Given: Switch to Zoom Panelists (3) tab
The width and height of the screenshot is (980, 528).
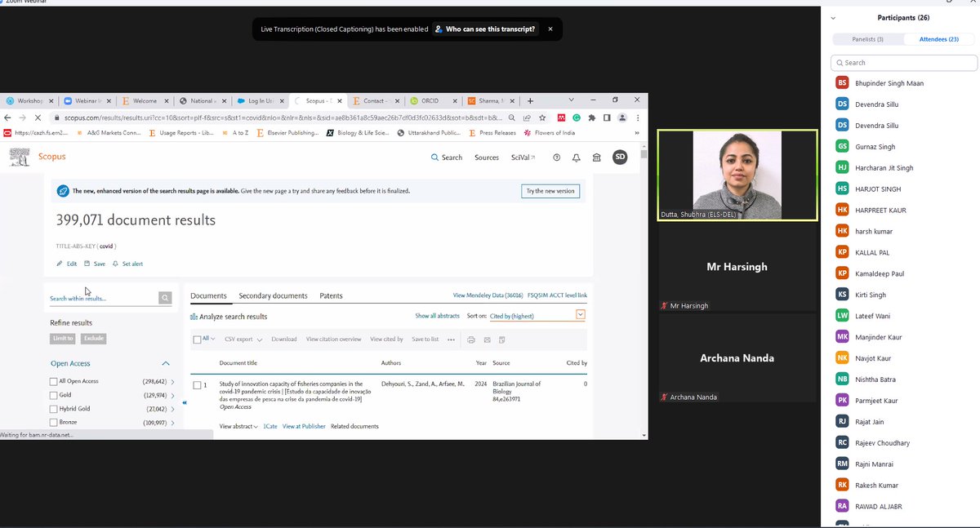Looking at the screenshot, I should [869, 39].
